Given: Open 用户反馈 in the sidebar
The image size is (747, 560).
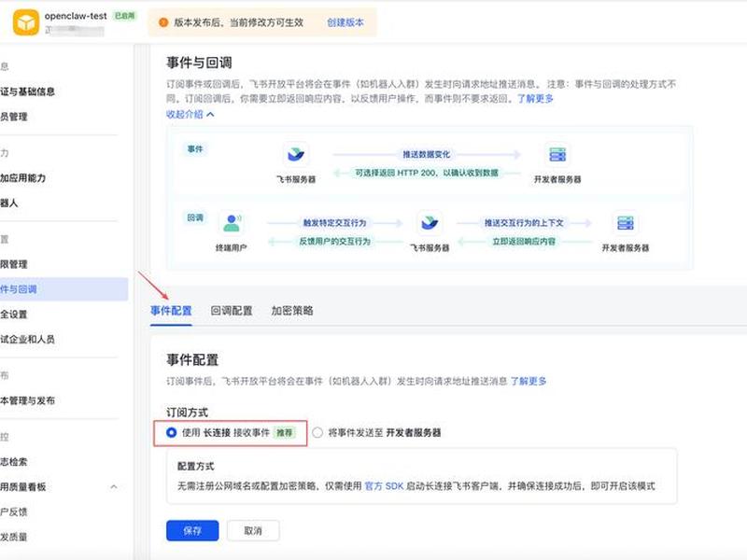Looking at the screenshot, I should click(14, 511).
